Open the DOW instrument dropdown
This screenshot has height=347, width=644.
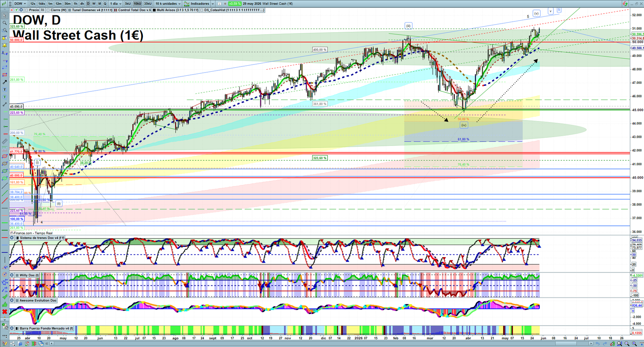point(20,4)
